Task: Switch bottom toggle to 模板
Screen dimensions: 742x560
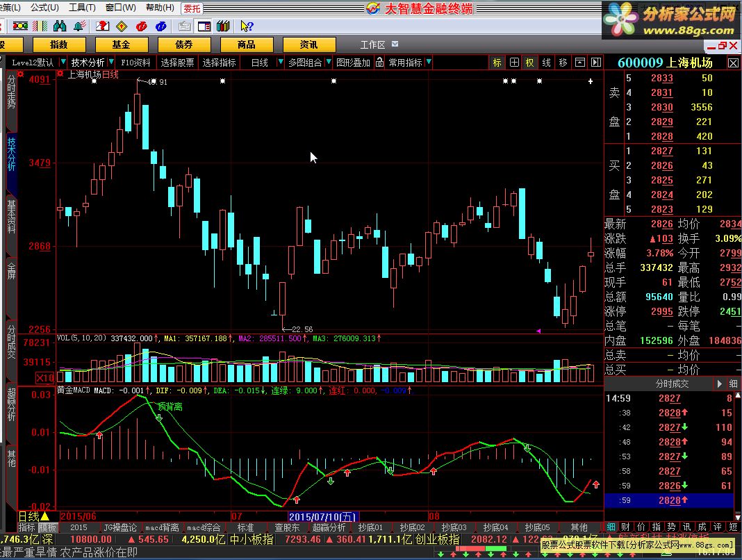Action: [x=47, y=527]
